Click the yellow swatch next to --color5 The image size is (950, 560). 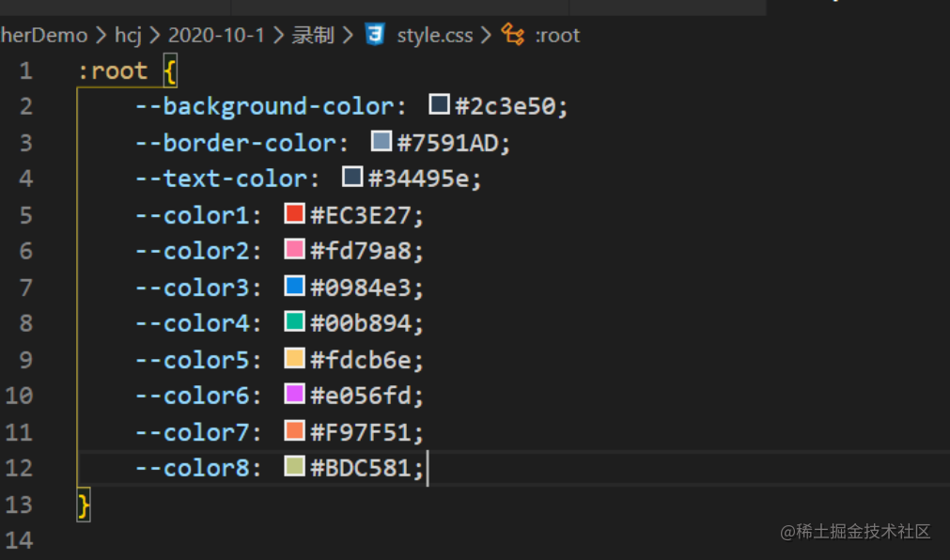click(x=295, y=359)
